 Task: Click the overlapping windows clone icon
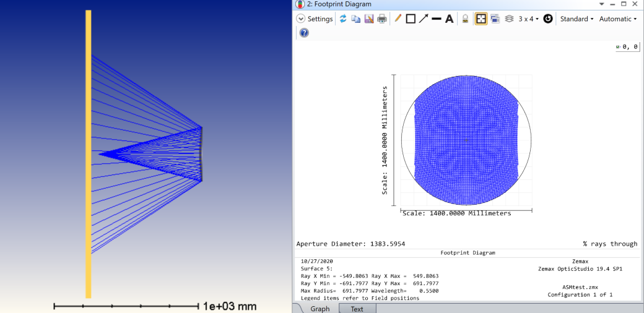(x=495, y=19)
